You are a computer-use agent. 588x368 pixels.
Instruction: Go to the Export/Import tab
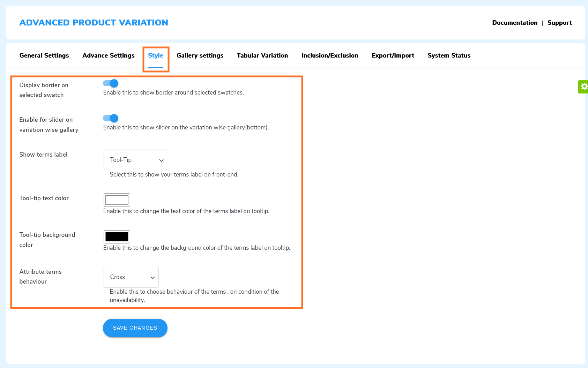(x=393, y=55)
